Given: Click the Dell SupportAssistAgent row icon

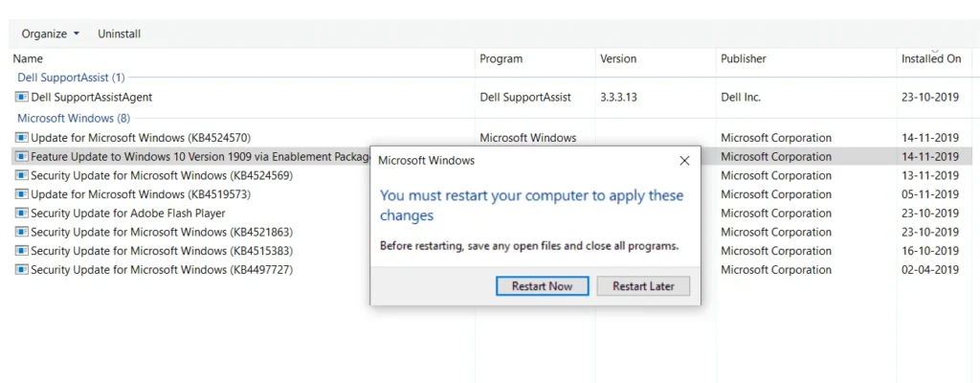Looking at the screenshot, I should [22, 97].
